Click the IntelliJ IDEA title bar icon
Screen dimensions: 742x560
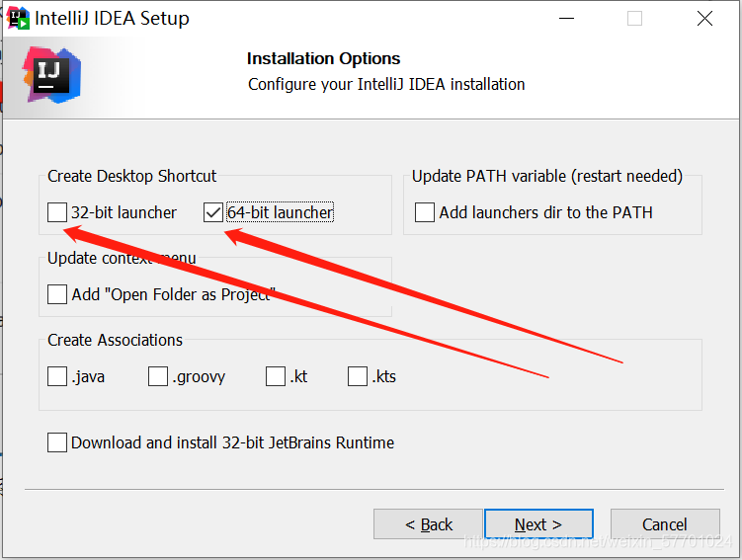[18, 18]
